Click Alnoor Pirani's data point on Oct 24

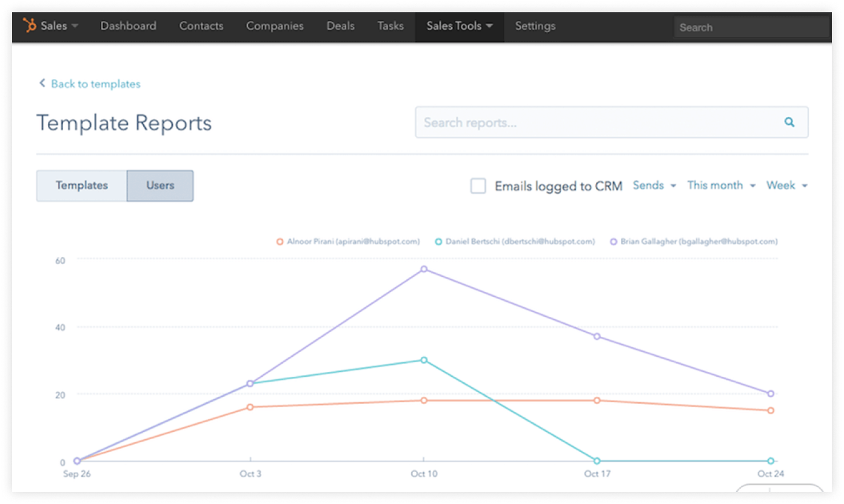coord(771,411)
